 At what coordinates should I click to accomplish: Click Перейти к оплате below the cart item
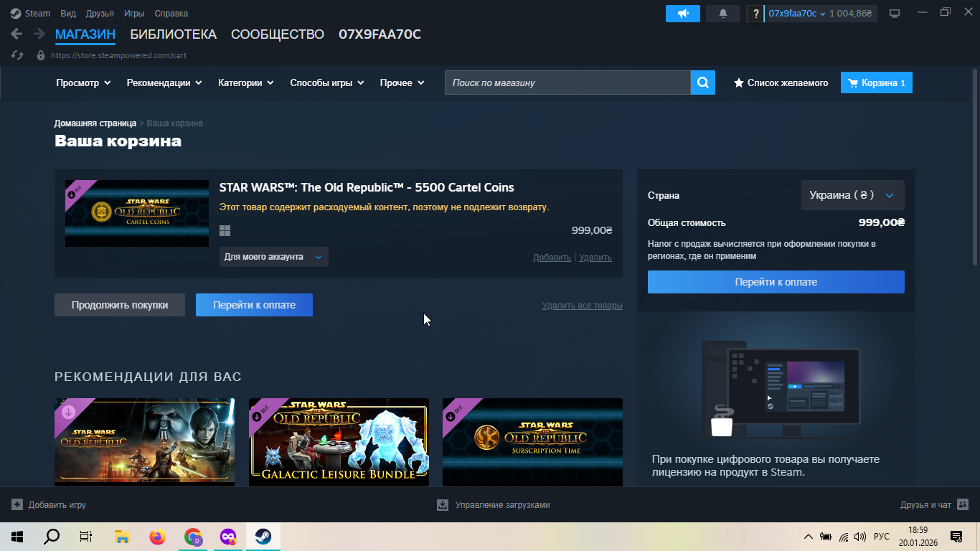[254, 305]
